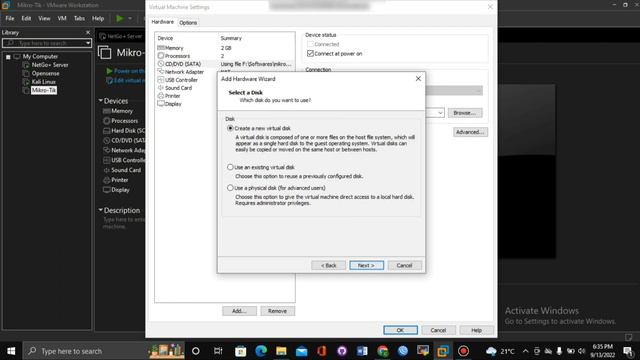Image resolution: width=640 pixels, height=360 pixels.
Task: Open ISO image file dropdown arrow
Action: coord(440,113)
